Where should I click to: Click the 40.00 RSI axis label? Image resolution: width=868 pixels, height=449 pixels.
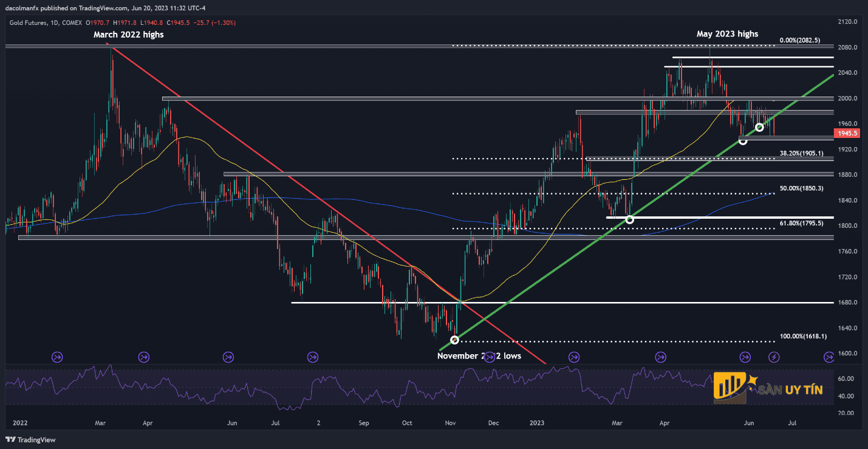tap(846, 396)
